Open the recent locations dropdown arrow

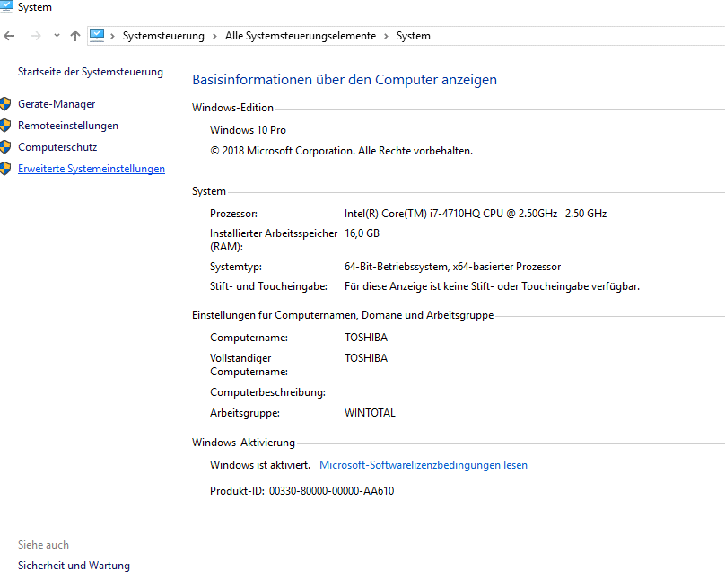pyautogui.click(x=57, y=36)
